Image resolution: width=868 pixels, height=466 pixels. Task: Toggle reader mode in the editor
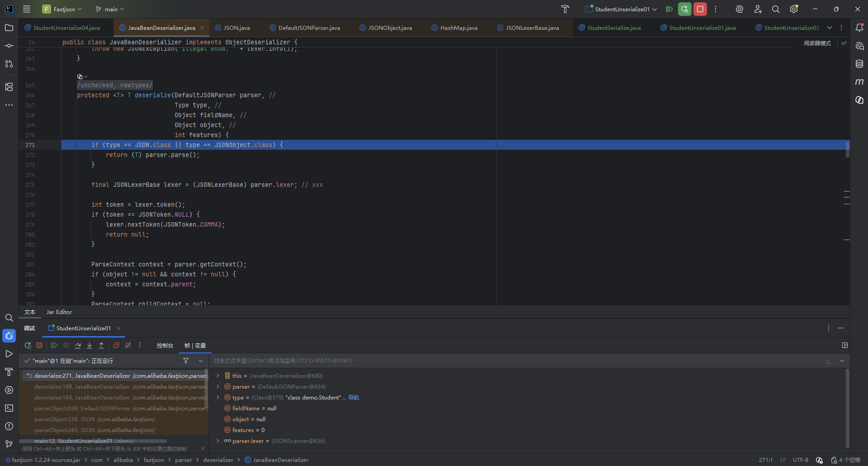coord(817,43)
